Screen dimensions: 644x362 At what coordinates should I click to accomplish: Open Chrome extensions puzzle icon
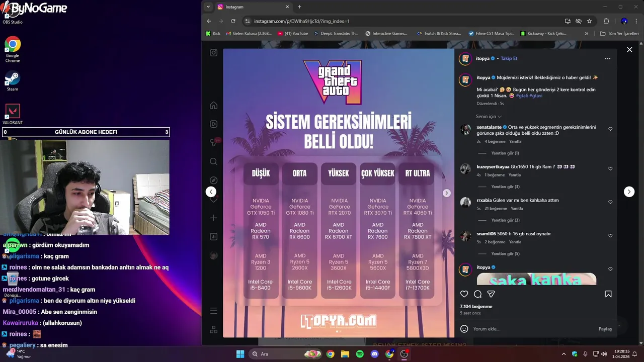pos(606,21)
